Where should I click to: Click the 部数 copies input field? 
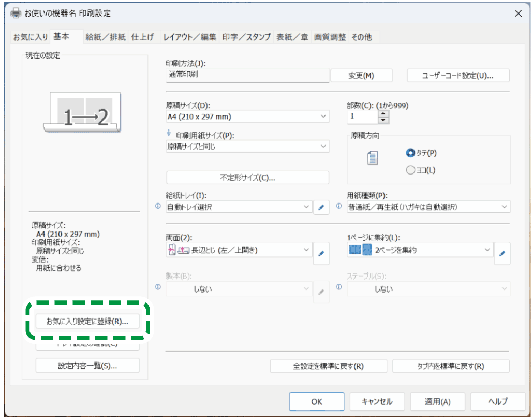[x=362, y=117]
